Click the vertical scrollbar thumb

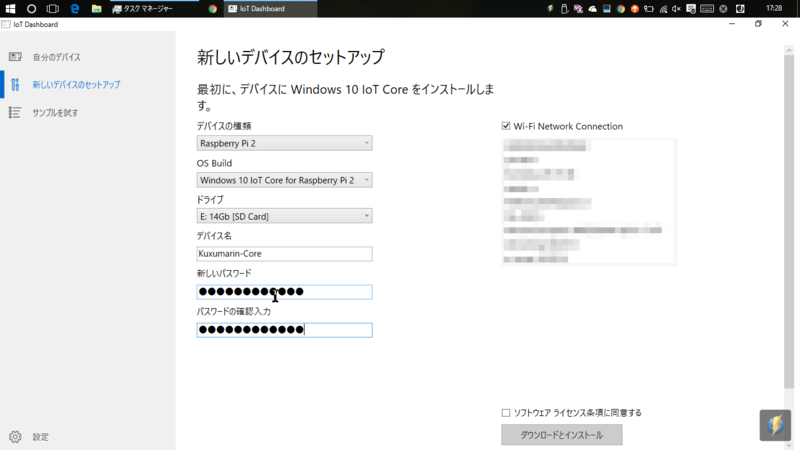click(789, 222)
